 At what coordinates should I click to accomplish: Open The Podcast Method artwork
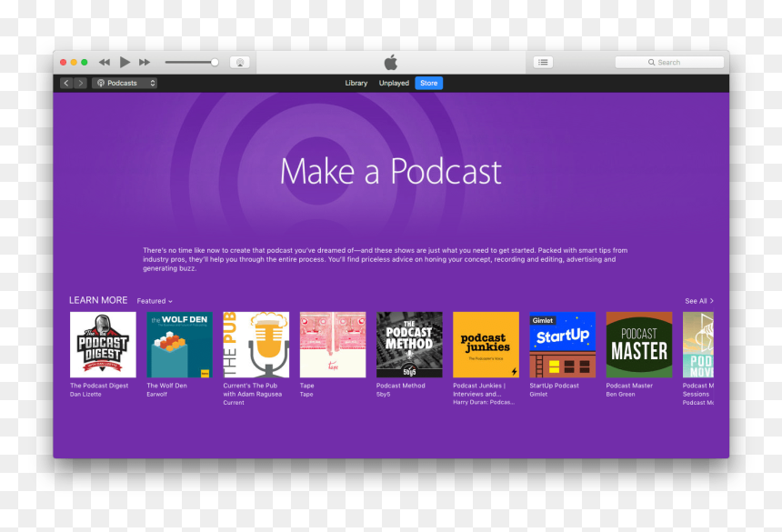pos(409,345)
